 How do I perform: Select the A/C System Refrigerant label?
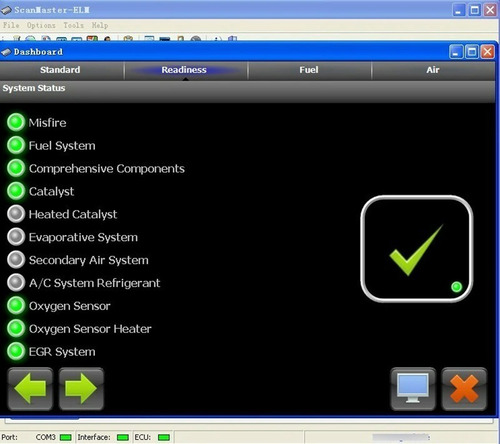point(94,283)
